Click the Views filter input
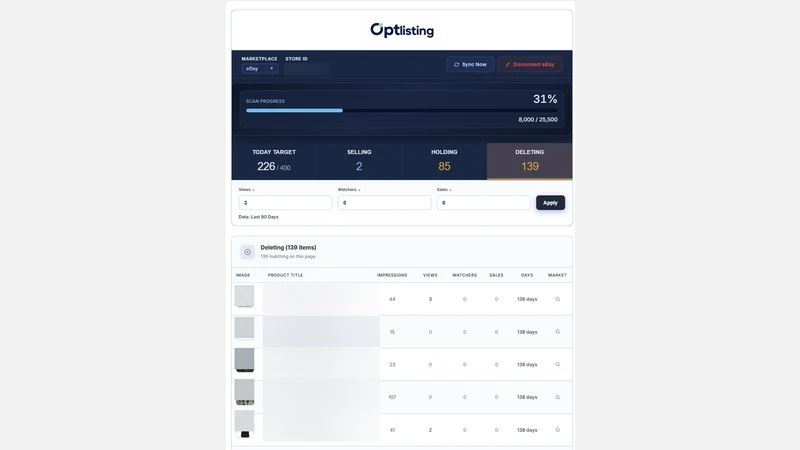Viewport: 800px width, 450px height. 285,203
